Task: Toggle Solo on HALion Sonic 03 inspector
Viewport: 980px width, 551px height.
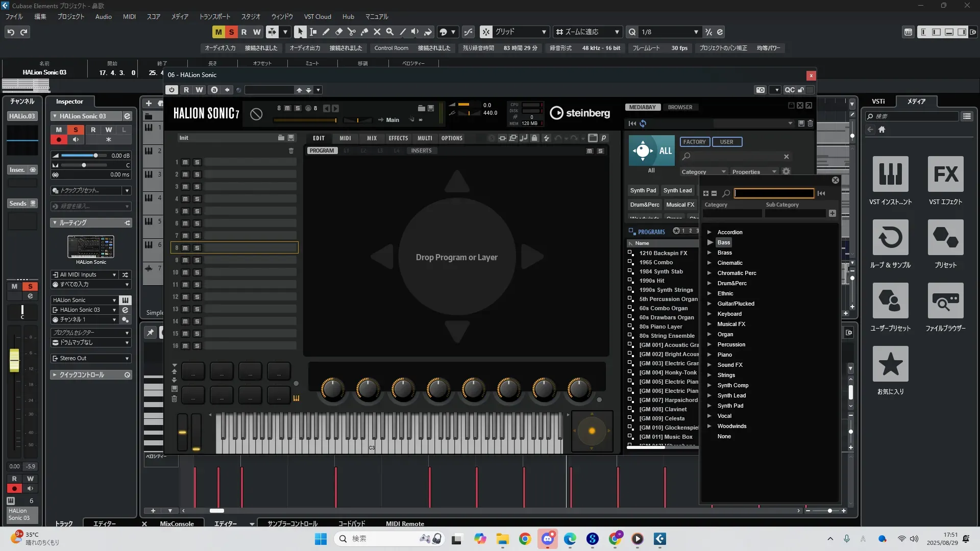Action: (x=76, y=130)
